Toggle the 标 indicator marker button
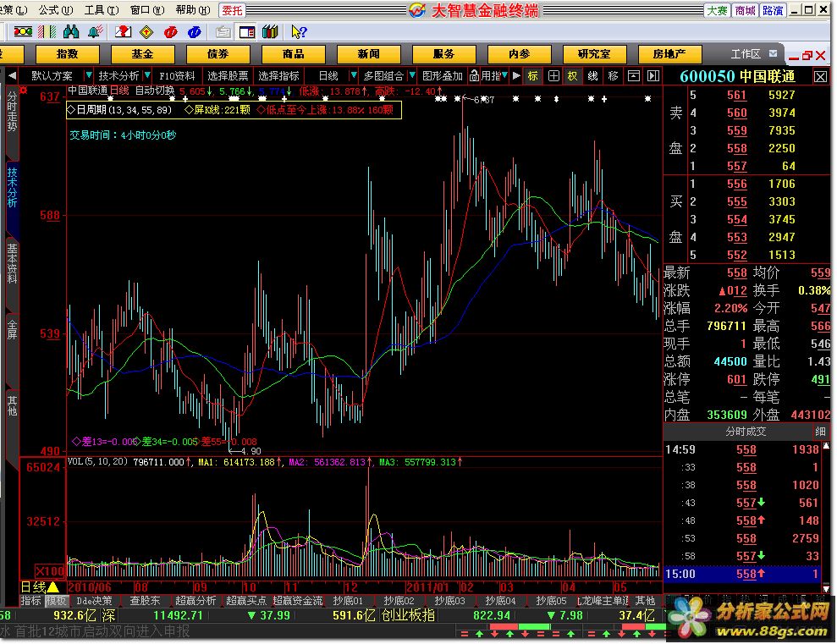 532,76
